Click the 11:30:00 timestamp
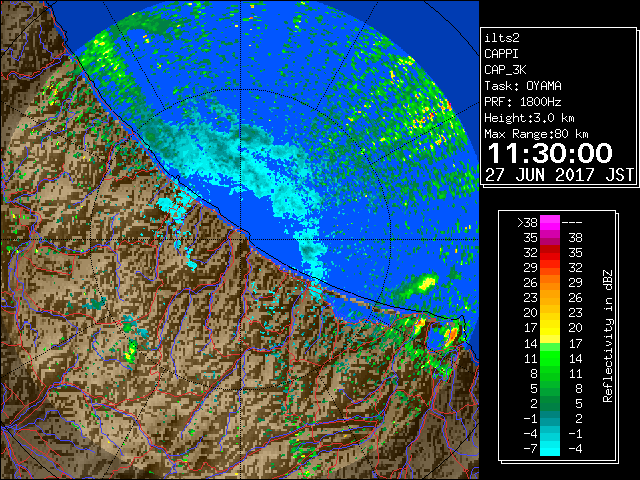This screenshot has width=640, height=480. pyautogui.click(x=550, y=153)
